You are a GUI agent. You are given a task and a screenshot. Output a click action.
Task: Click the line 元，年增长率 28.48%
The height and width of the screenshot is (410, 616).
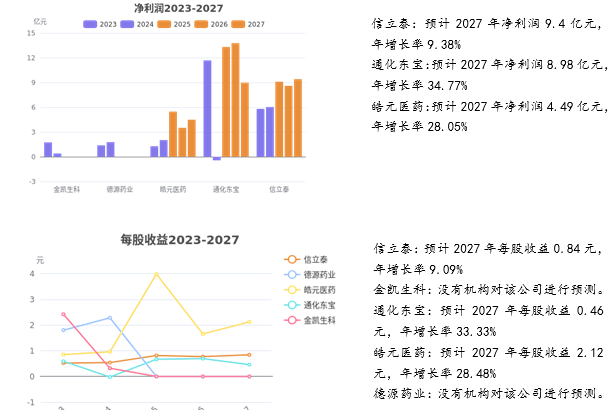pos(435,373)
